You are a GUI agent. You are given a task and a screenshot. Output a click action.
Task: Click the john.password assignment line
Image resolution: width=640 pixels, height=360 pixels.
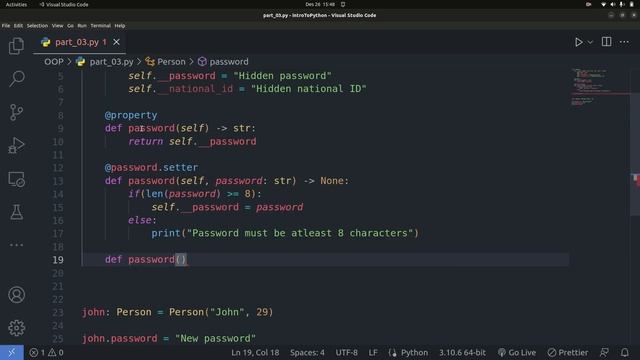point(169,338)
